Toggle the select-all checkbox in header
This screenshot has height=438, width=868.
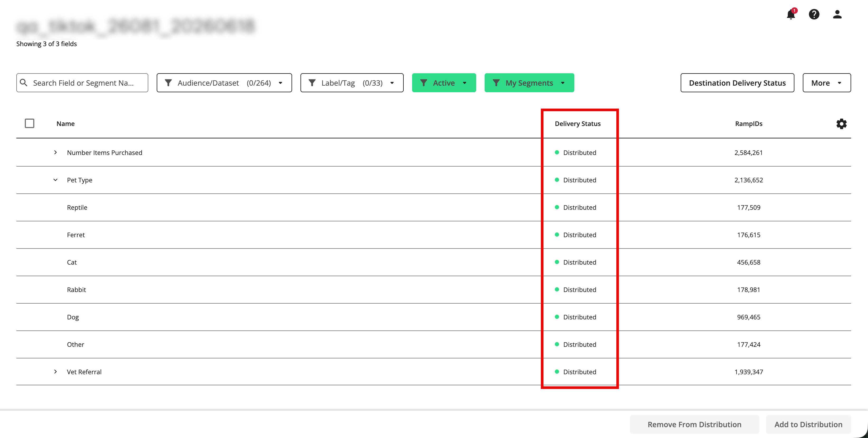(x=30, y=123)
